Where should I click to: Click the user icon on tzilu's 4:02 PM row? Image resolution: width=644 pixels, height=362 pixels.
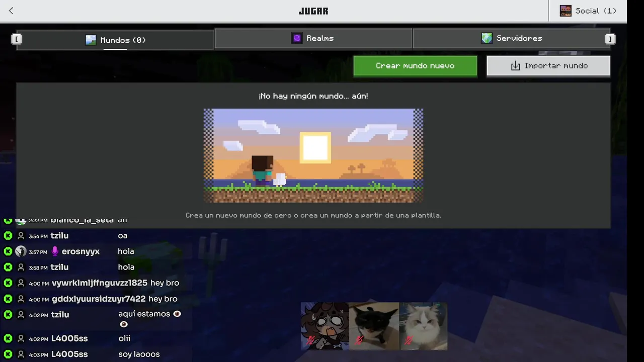pos(21,315)
